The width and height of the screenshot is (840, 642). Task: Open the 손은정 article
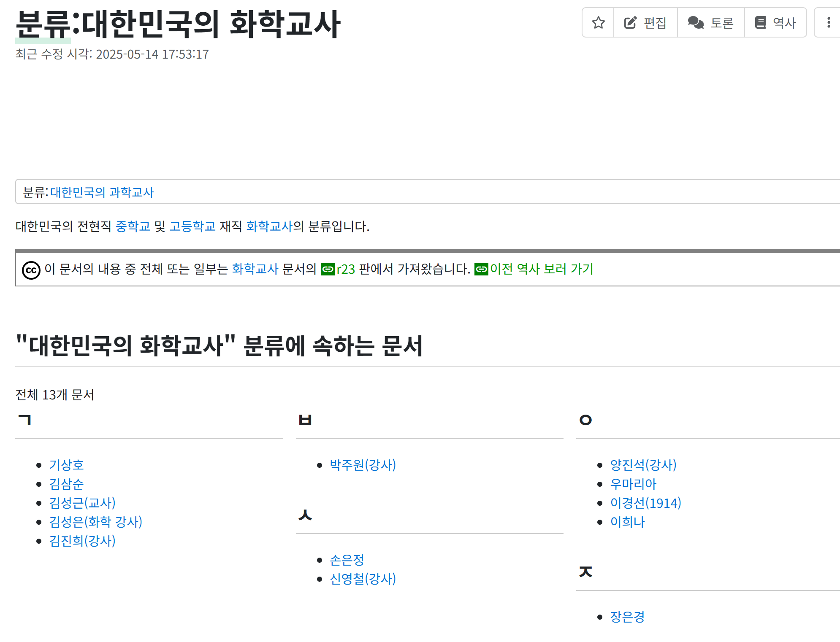347,560
